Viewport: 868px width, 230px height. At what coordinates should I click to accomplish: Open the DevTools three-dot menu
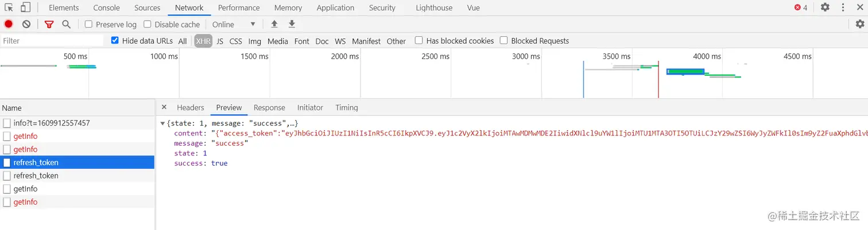point(843,7)
